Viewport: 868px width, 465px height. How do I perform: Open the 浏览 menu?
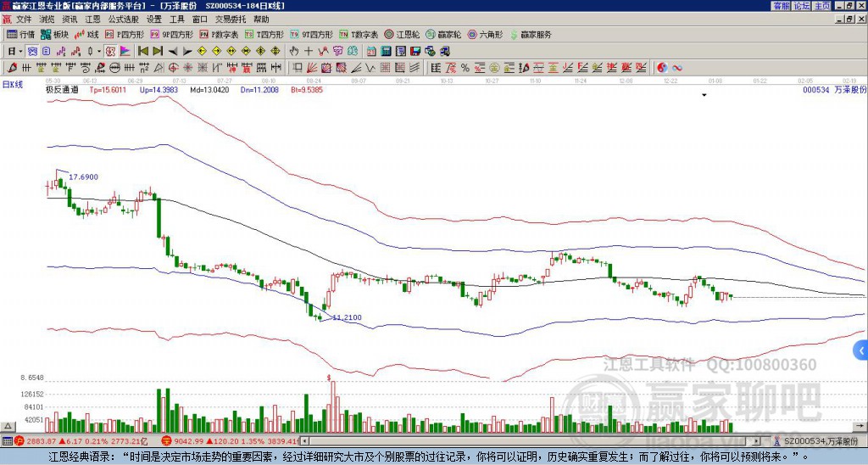click(47, 20)
